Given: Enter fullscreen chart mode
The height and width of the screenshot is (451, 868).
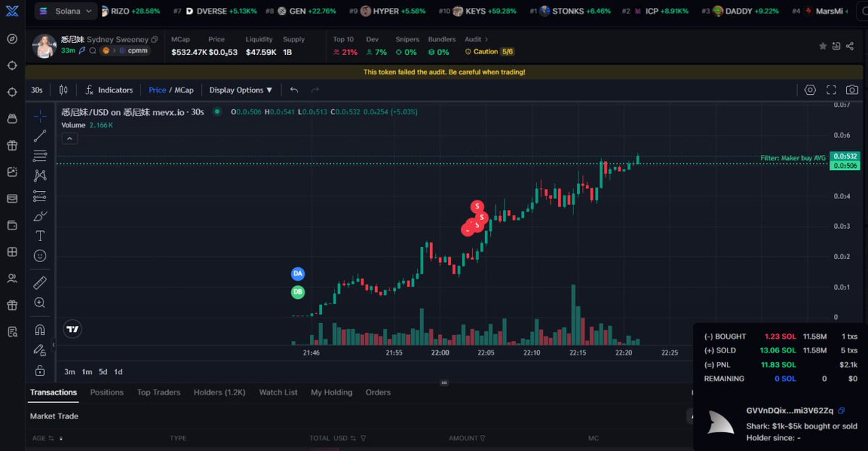Looking at the screenshot, I should click(x=831, y=90).
